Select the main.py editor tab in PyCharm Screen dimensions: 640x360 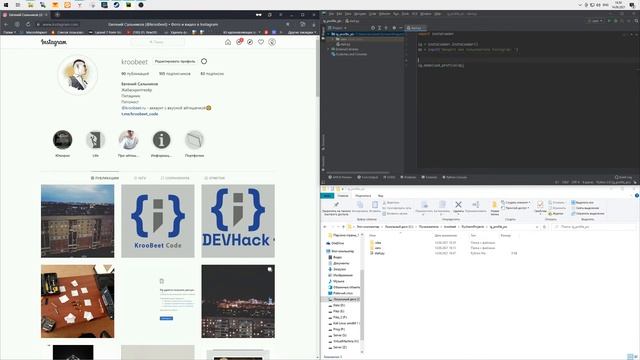tap(415, 28)
